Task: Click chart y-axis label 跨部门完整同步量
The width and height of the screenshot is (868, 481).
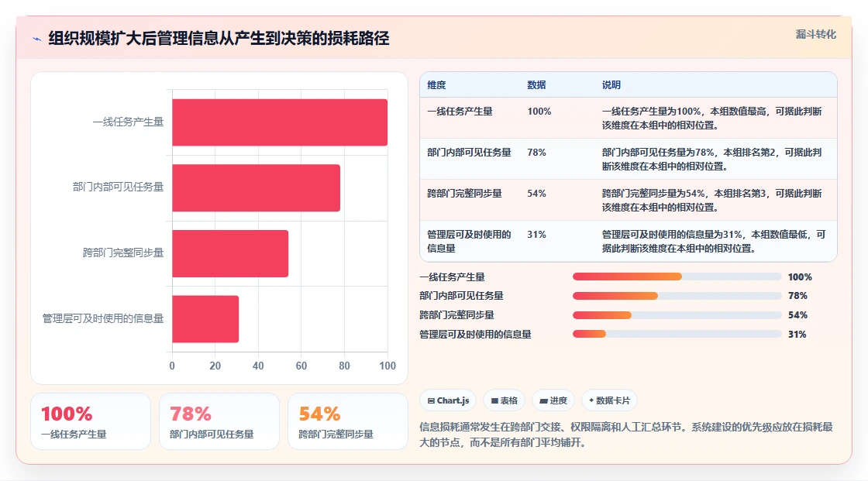Action: (123, 253)
